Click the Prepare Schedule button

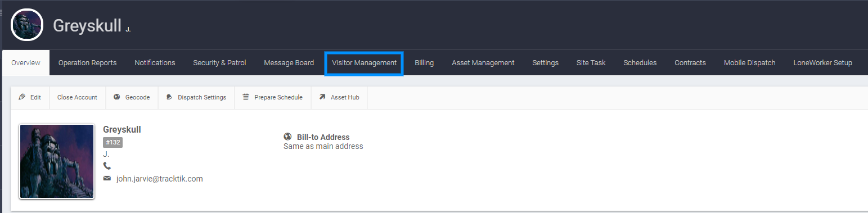click(272, 97)
